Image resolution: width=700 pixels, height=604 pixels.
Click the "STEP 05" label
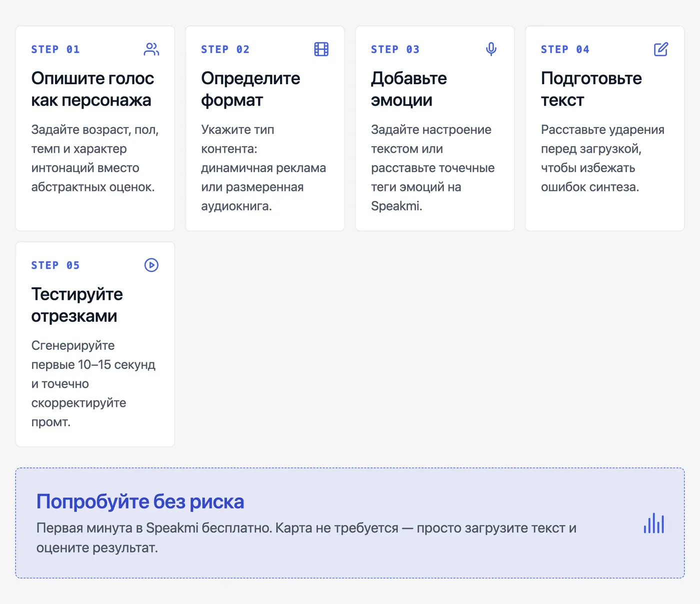(x=55, y=265)
